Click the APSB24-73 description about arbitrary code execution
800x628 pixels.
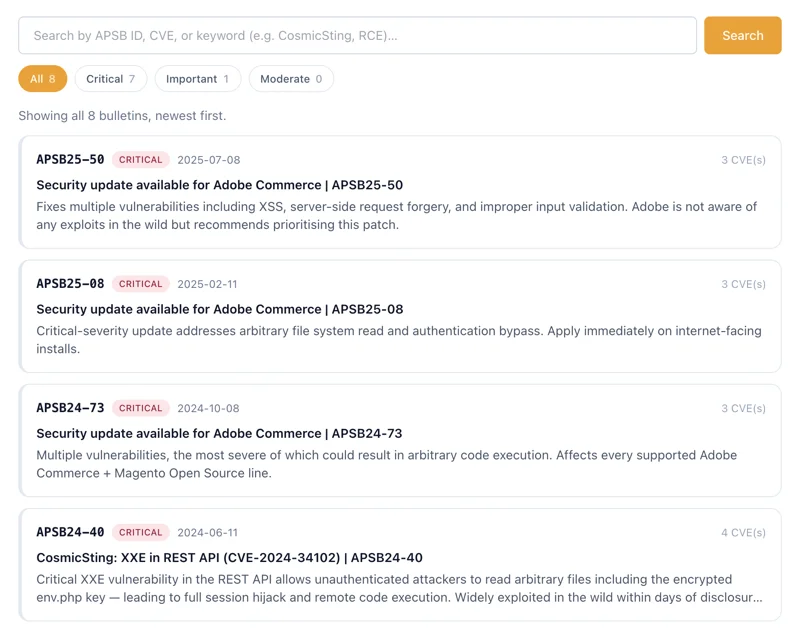pos(386,464)
